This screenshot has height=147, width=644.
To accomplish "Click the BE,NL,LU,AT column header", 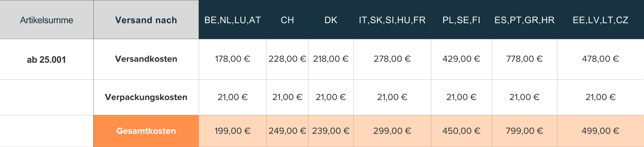I will [x=232, y=20].
